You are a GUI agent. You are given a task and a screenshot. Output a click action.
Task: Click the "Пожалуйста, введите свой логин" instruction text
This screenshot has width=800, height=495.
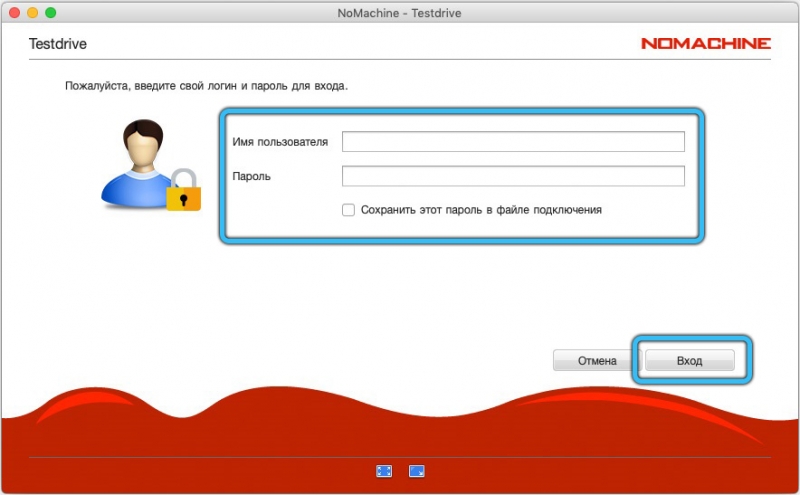(206, 86)
